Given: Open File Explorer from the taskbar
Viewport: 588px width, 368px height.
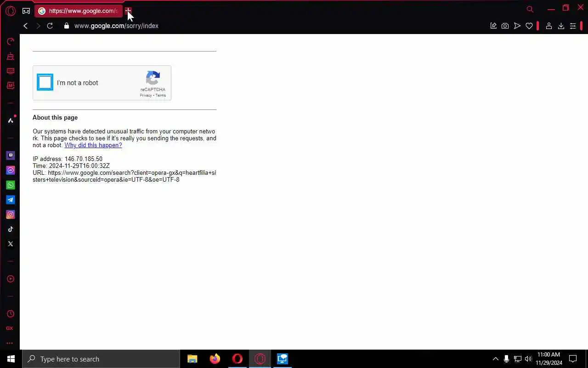Looking at the screenshot, I should (x=192, y=359).
